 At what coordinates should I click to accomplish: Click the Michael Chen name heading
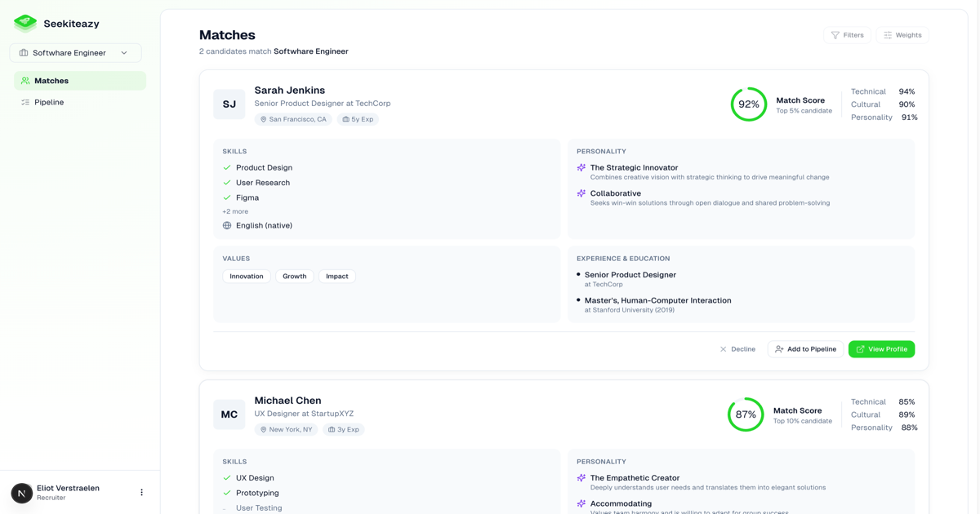pyautogui.click(x=287, y=401)
